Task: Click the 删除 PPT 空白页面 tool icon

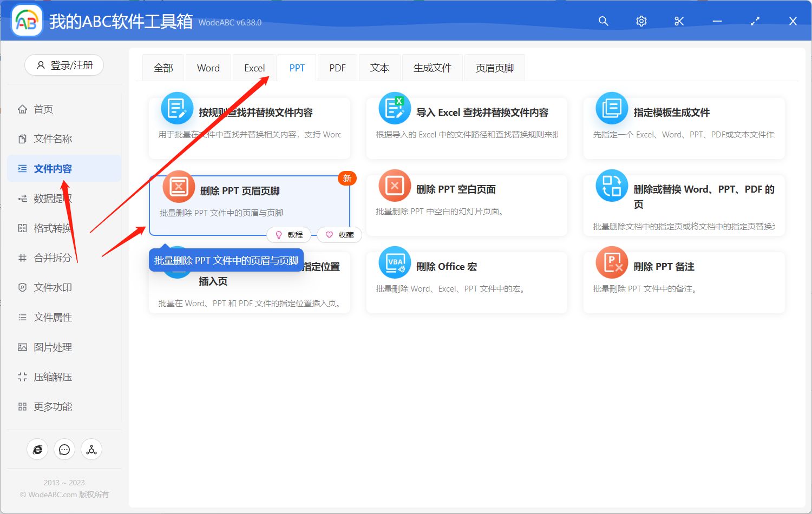Action: pos(395,185)
